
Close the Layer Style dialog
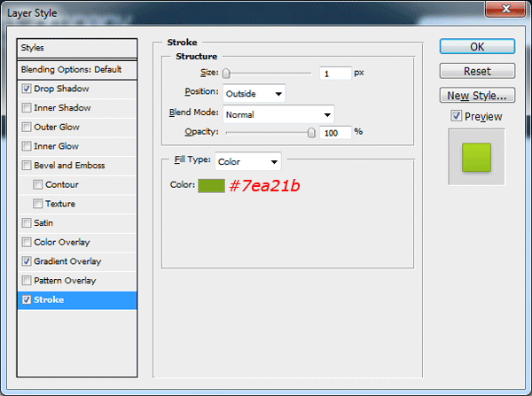(505, 9)
